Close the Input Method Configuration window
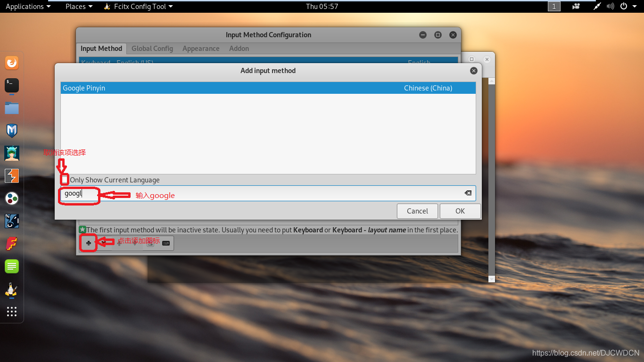644x362 pixels. point(453,35)
